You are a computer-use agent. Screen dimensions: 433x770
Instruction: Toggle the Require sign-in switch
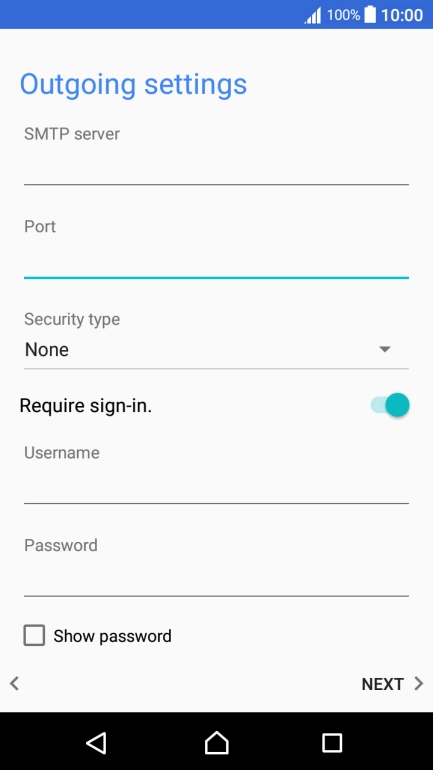click(x=390, y=406)
